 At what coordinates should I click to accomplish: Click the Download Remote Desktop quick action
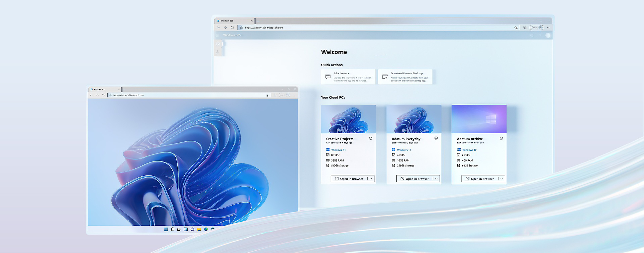(405, 77)
